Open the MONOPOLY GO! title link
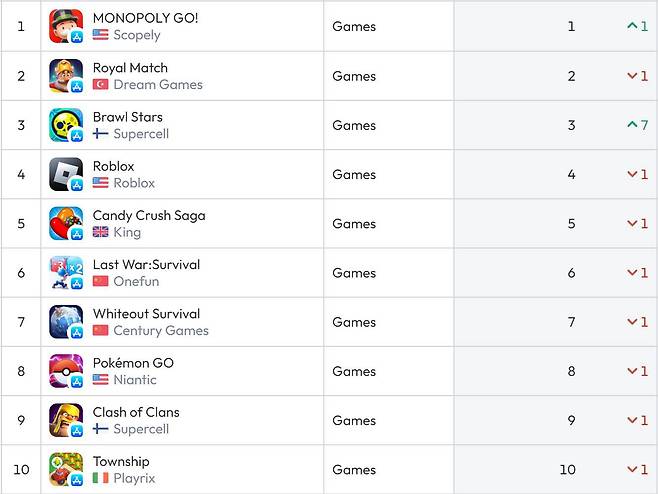The height and width of the screenshot is (494, 658). click(145, 18)
